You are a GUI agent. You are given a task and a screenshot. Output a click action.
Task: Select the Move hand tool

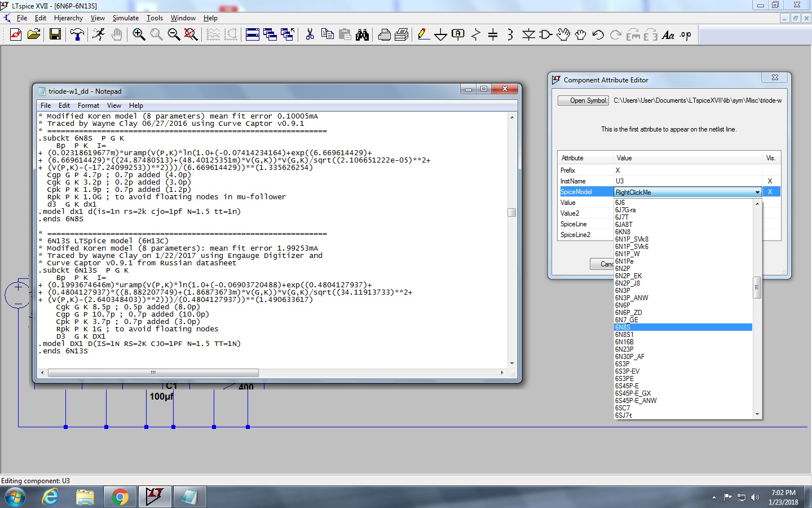click(563, 35)
